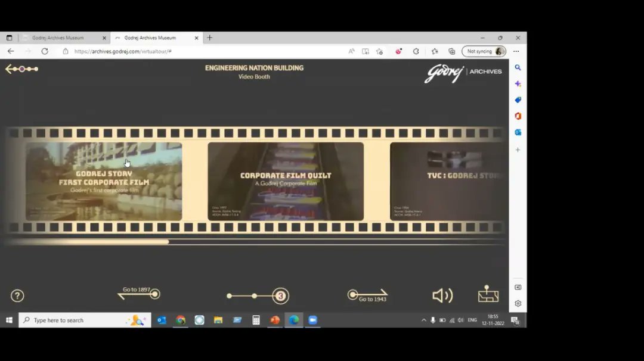Open the taskbar clock and date
Image resolution: width=644 pixels, height=361 pixels.
(493, 320)
